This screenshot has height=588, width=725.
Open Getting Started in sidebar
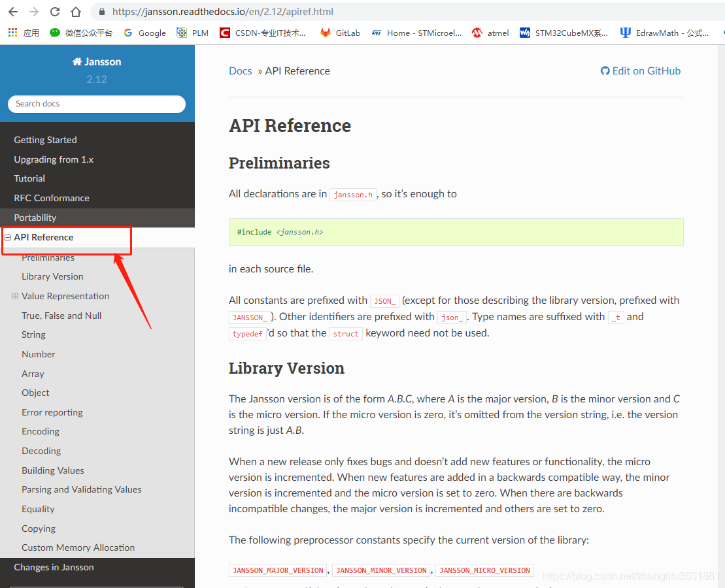click(x=45, y=140)
